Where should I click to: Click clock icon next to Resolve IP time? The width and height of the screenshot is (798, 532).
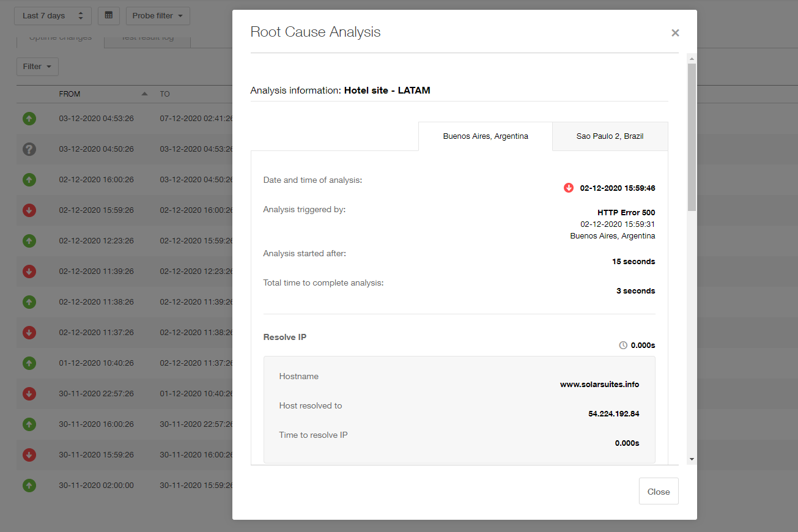click(x=623, y=345)
